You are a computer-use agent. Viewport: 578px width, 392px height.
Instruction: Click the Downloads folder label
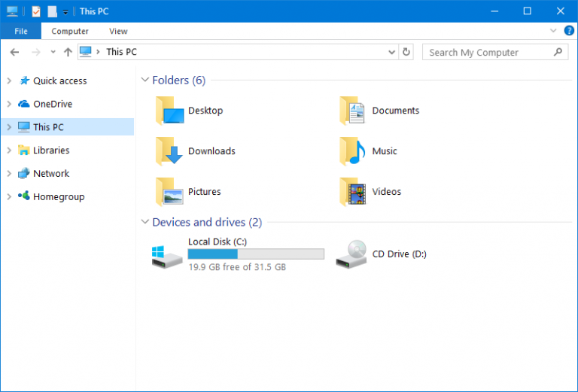[211, 151]
